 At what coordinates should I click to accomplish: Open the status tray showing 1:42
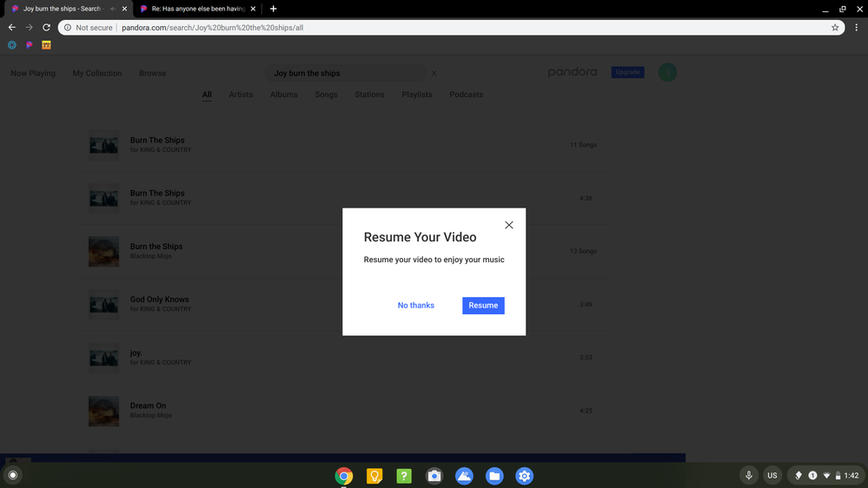coord(826,475)
